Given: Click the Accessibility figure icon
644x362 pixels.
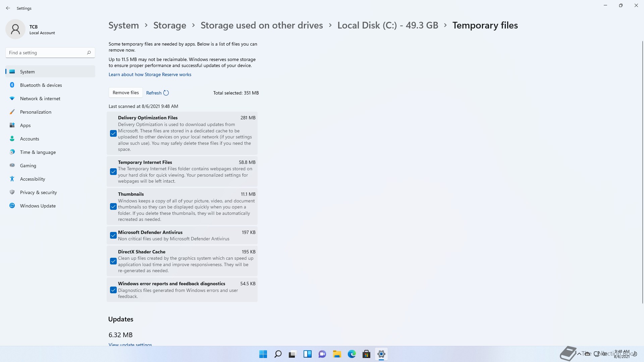Looking at the screenshot, I should pos(12,179).
